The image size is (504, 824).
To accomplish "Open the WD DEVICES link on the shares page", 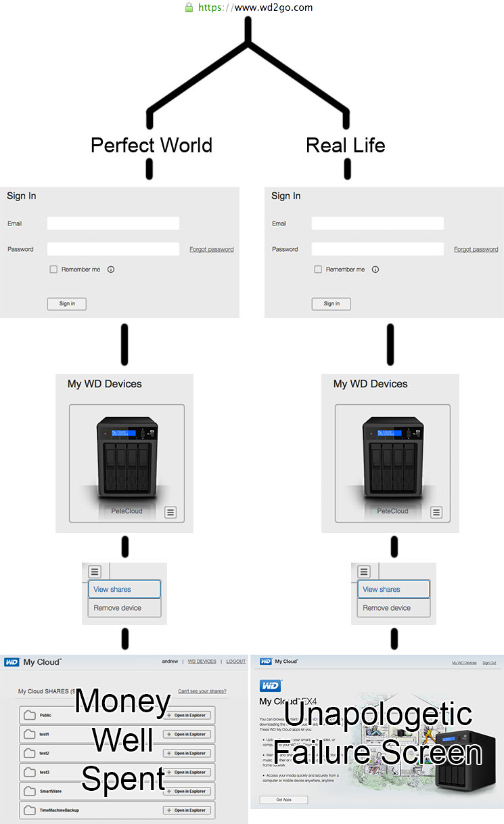I will tap(202, 662).
